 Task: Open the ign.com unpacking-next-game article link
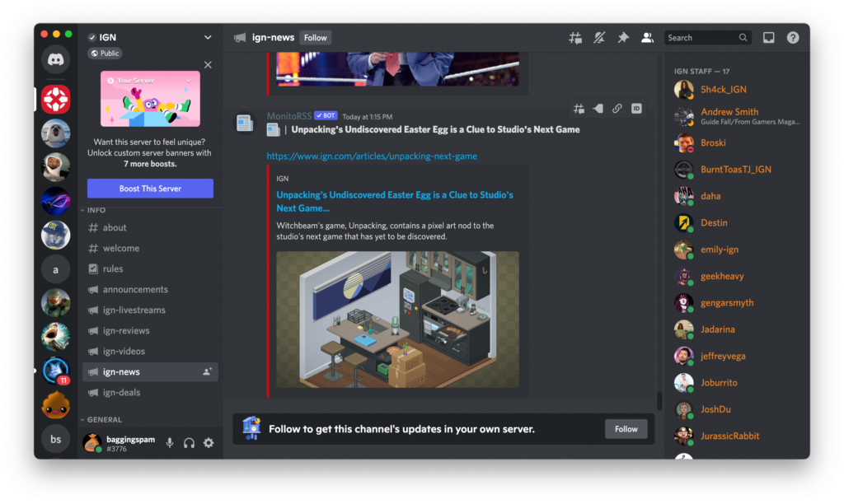(372, 156)
